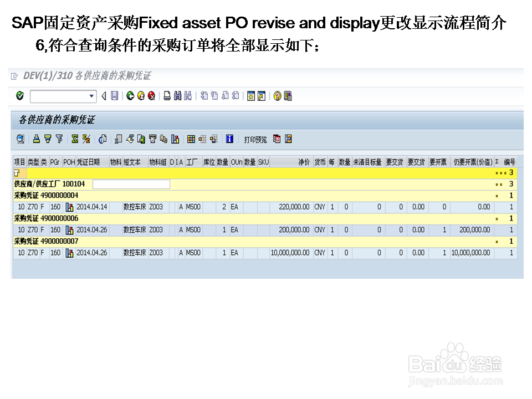Click the green Enter checkmark icon
The height and width of the screenshot is (399, 532).
20,96
